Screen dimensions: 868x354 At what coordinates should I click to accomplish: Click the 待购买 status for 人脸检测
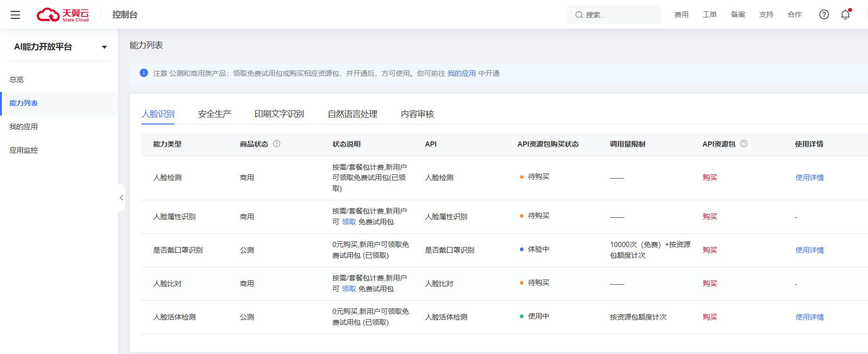[x=538, y=177]
